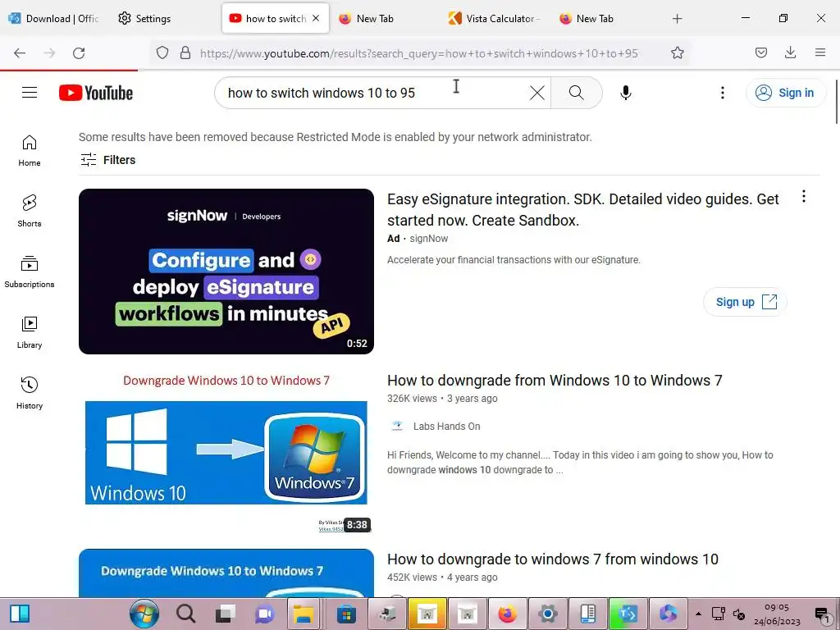Open Save to Pocket button
This screenshot has width=840, height=630.
pyautogui.click(x=760, y=52)
